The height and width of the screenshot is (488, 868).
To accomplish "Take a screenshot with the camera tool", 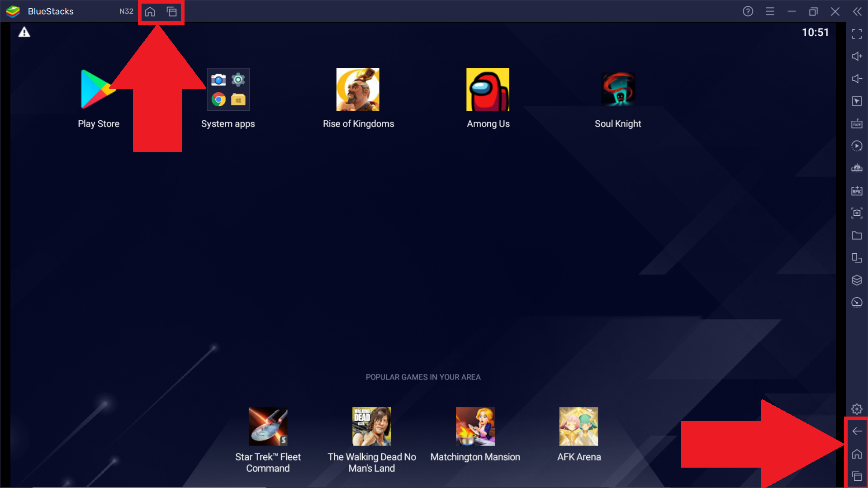I will click(x=857, y=213).
